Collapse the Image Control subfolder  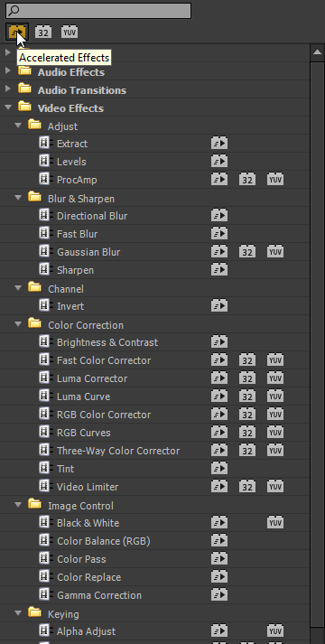pyautogui.click(x=18, y=505)
